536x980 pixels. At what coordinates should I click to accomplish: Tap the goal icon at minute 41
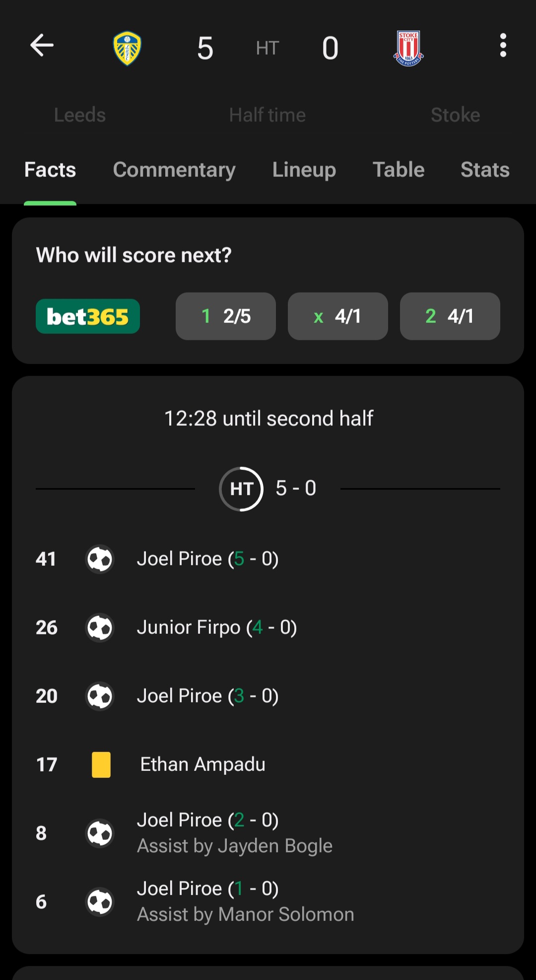pos(100,559)
